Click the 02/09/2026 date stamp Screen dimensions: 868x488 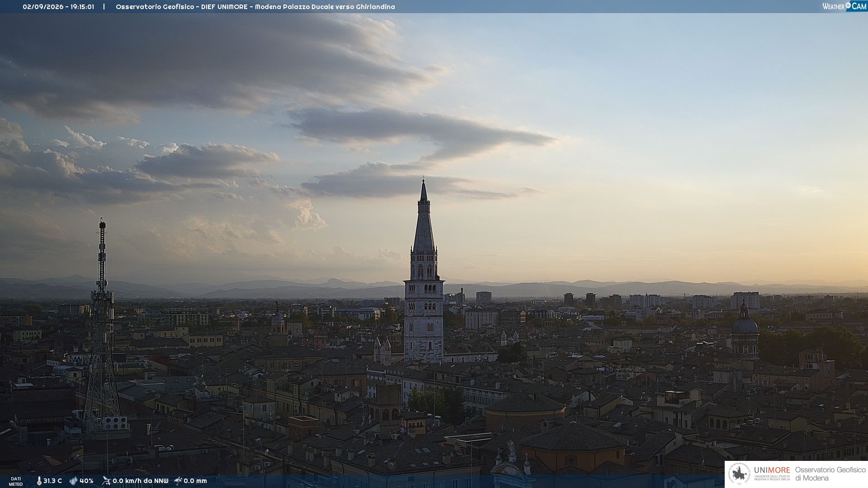tap(43, 7)
